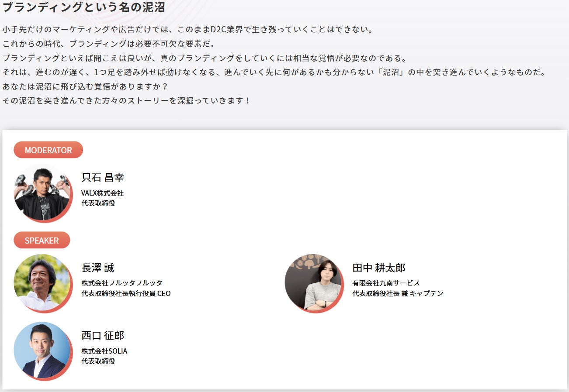The image size is (569, 392).
Task: Click the title 代表取締役社長執行役員 CEO
Action: click(126, 293)
